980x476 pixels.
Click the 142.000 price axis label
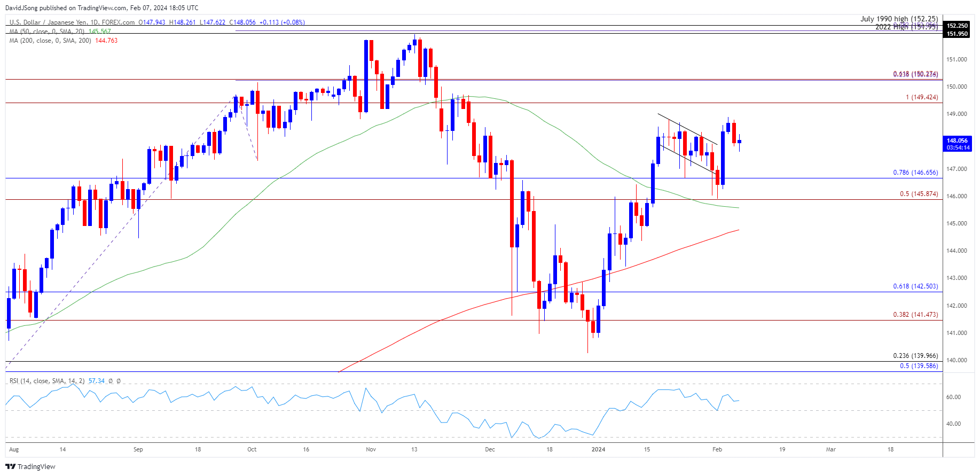[x=957, y=306]
